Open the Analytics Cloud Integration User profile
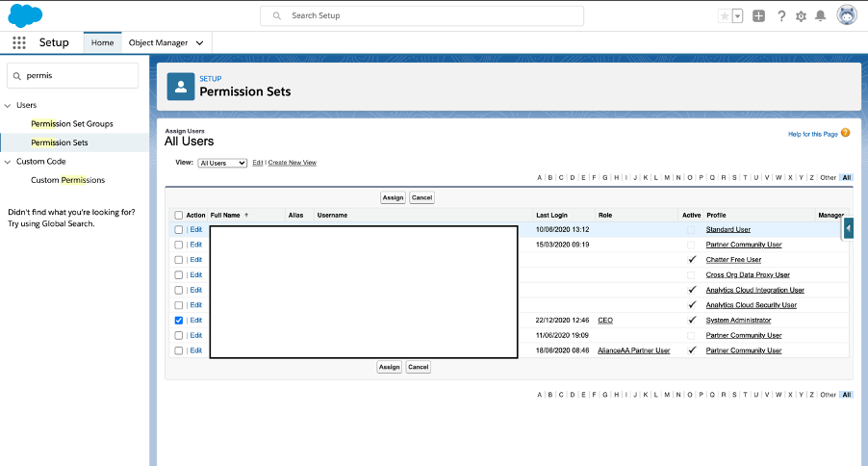This screenshot has height=466, width=868. coord(755,290)
